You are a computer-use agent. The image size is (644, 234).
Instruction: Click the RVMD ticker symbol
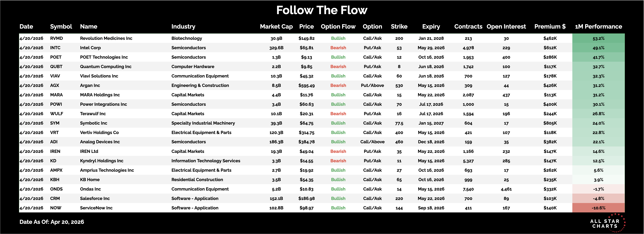56,38
